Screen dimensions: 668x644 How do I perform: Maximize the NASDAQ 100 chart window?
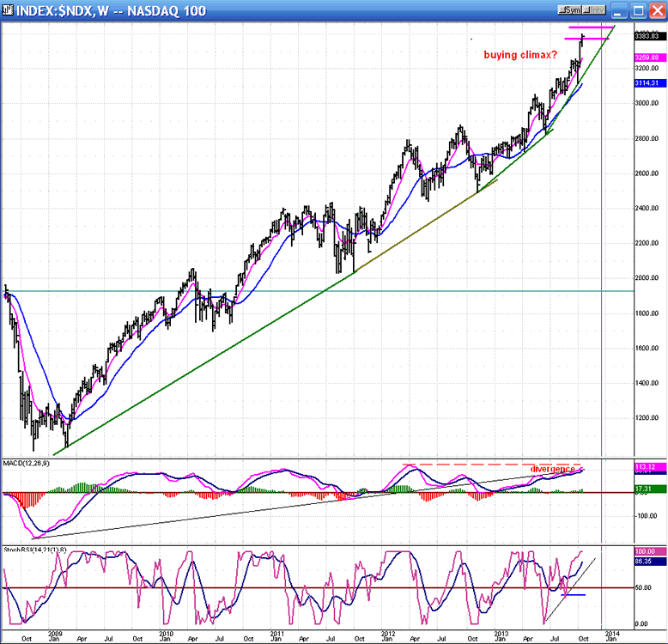point(638,10)
